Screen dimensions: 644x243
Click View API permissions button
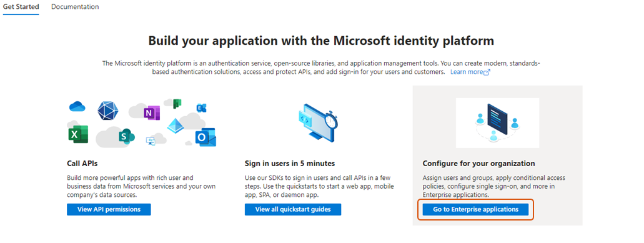click(109, 209)
